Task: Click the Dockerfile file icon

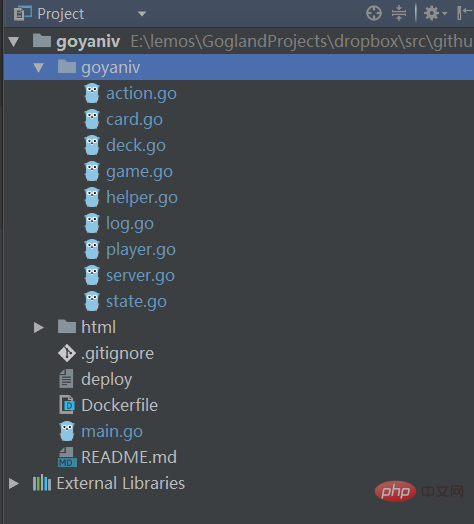Action: click(x=67, y=405)
